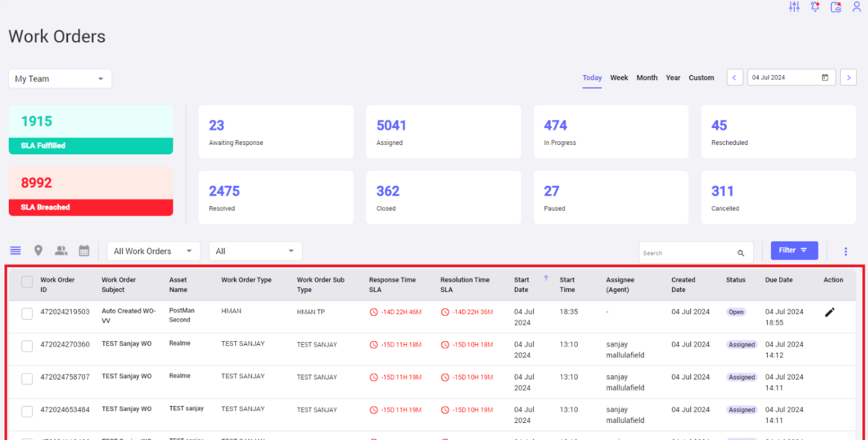Click work order ID 472024758707
Image resolution: width=868 pixels, height=440 pixels.
click(65, 377)
